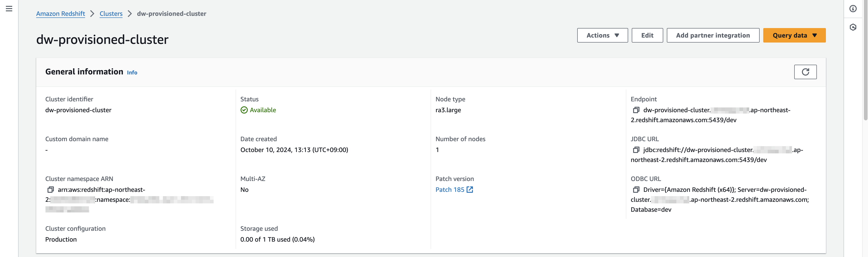This screenshot has width=868, height=257.
Task: Open Info link next to General information
Action: point(132,72)
